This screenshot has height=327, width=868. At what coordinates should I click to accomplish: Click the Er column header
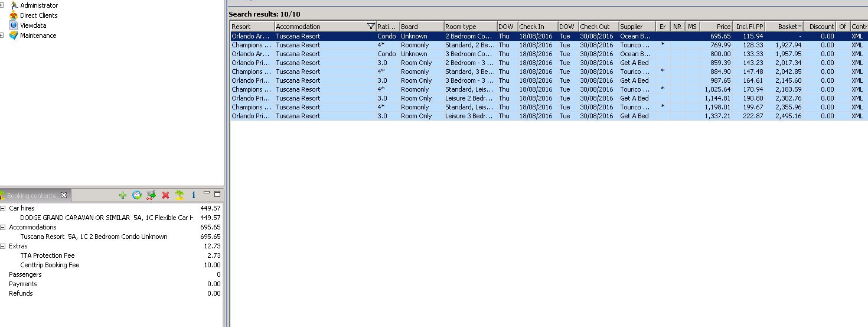(663, 27)
